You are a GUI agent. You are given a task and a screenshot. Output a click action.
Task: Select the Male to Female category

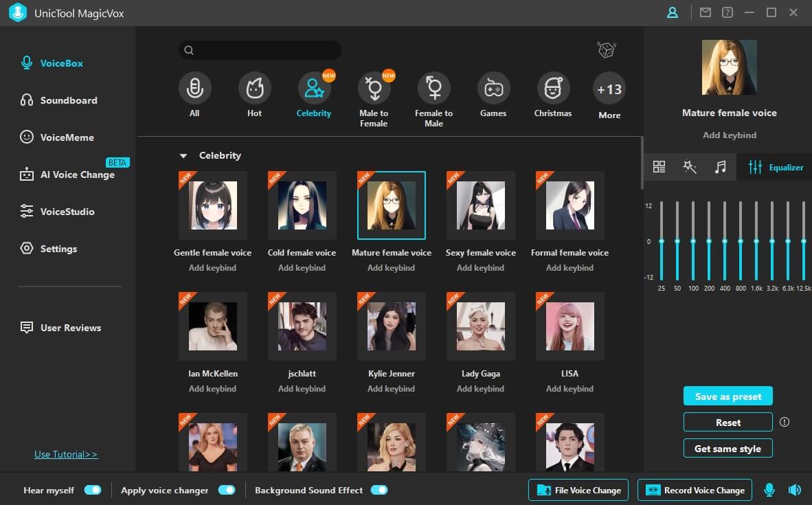tap(374, 88)
